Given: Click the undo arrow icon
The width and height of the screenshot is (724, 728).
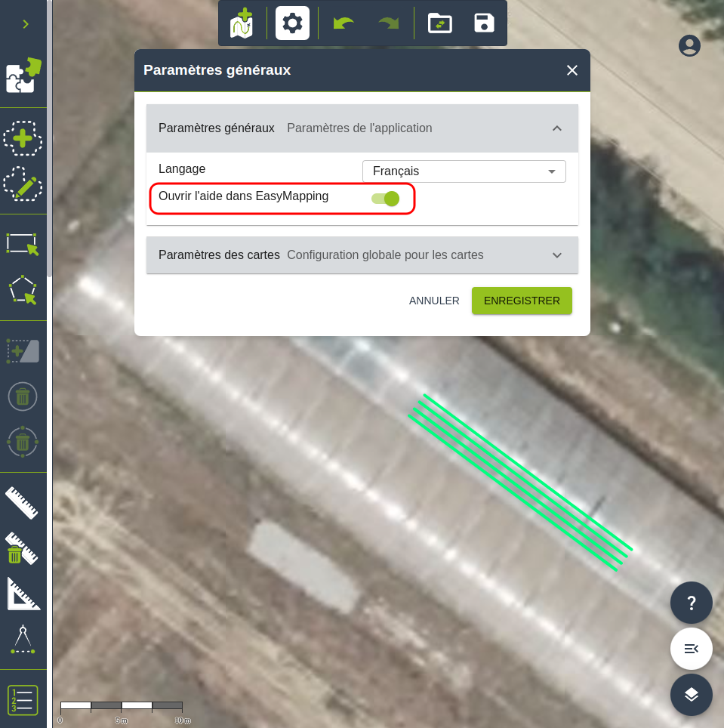Looking at the screenshot, I should [x=344, y=23].
